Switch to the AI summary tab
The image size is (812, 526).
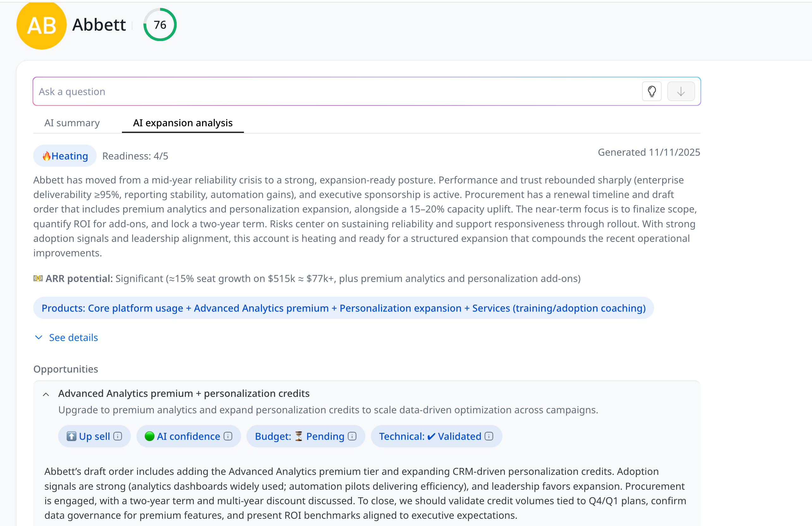tap(72, 123)
